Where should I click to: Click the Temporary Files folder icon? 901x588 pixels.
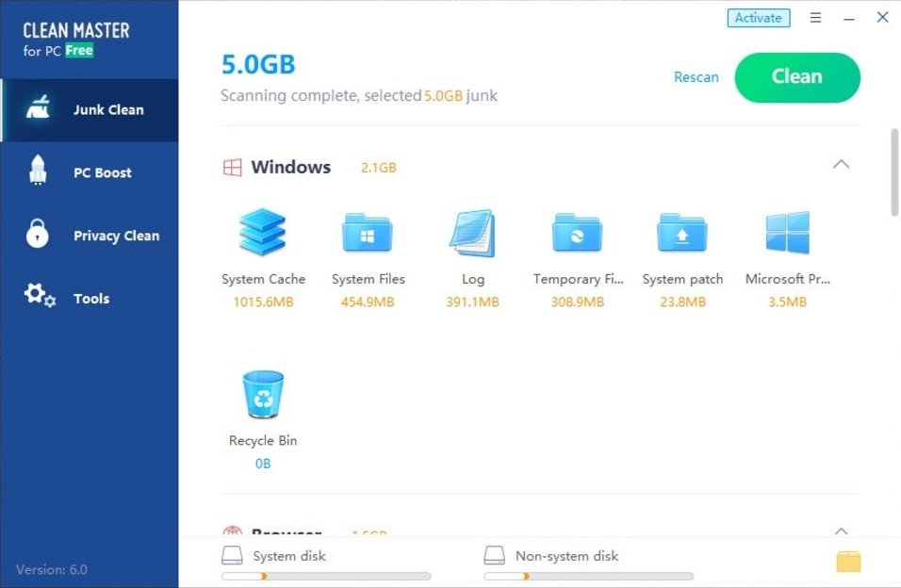coord(577,234)
